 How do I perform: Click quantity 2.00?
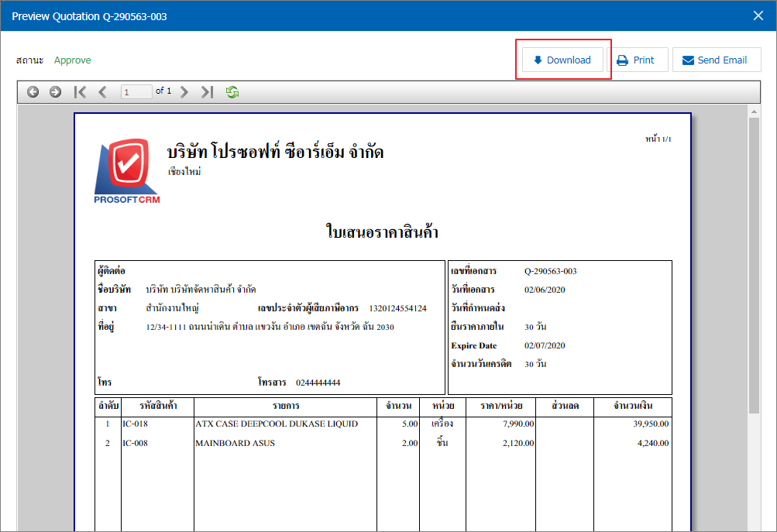[x=410, y=443]
